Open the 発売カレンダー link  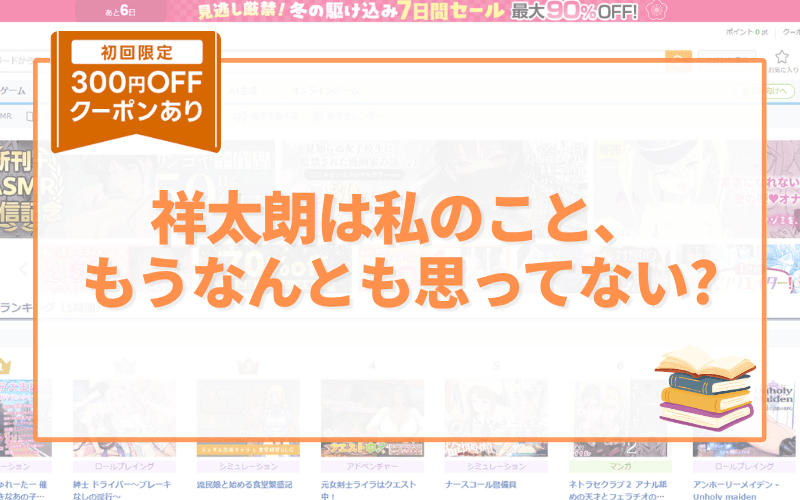tap(354, 116)
